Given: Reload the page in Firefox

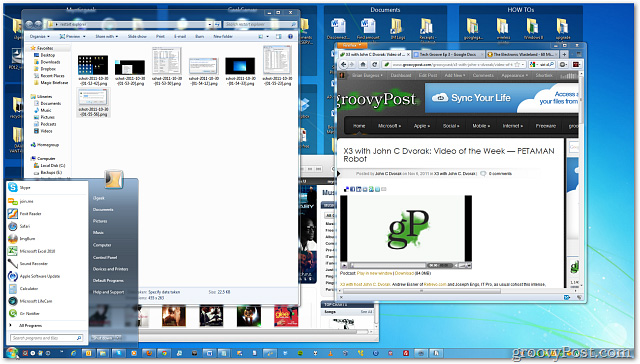Looking at the screenshot, I should click(375, 64).
